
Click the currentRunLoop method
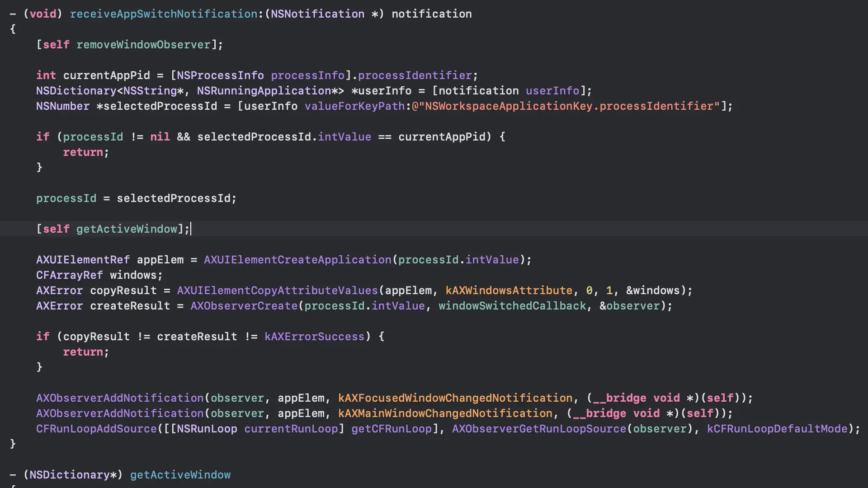click(291, 429)
